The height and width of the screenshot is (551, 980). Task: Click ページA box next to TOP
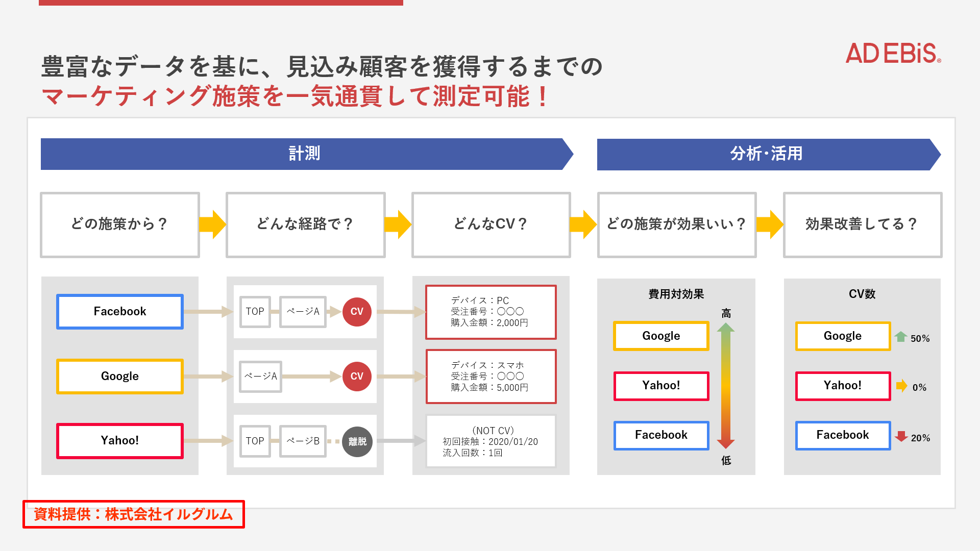(303, 312)
